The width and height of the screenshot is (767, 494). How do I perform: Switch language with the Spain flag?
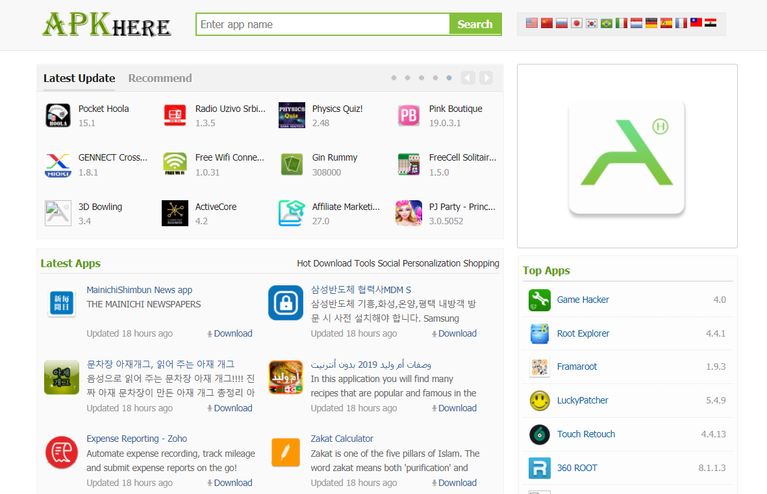coord(666,23)
